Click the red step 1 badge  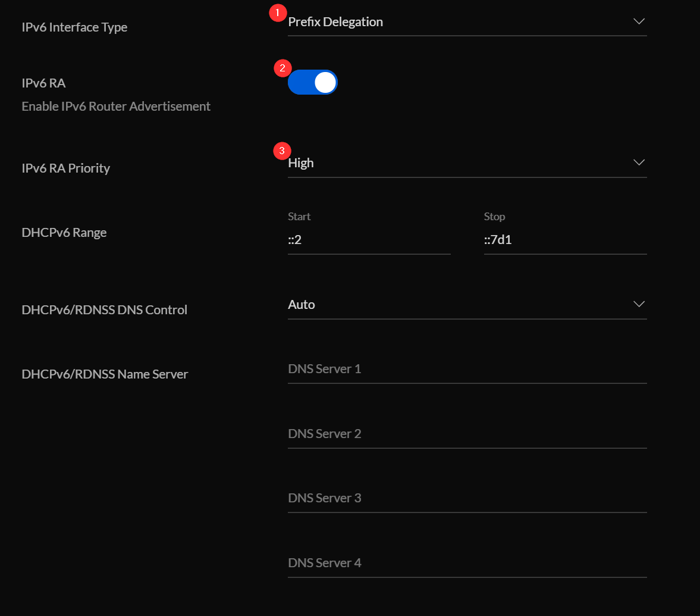coord(278,13)
